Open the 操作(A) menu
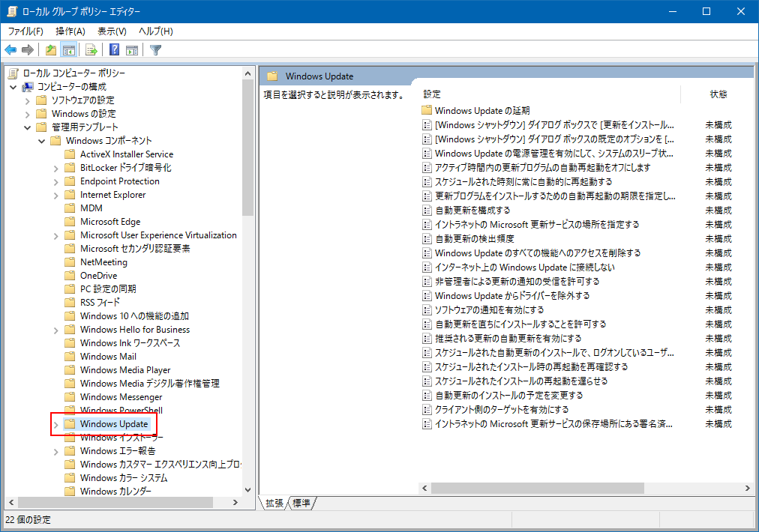The width and height of the screenshot is (759, 532). [70, 31]
